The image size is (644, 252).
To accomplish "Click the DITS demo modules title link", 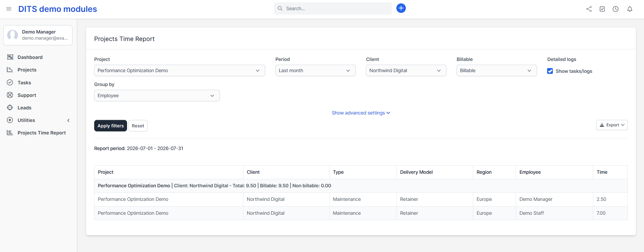I will click(x=58, y=9).
